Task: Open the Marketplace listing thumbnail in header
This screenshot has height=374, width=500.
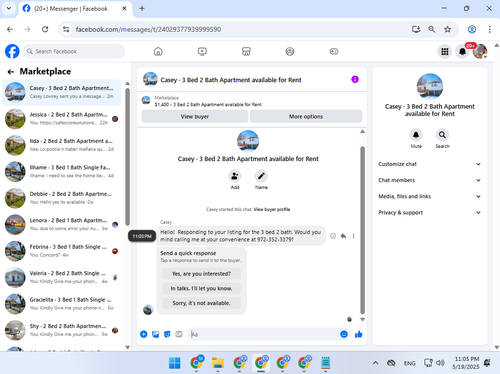Action: pos(146,100)
